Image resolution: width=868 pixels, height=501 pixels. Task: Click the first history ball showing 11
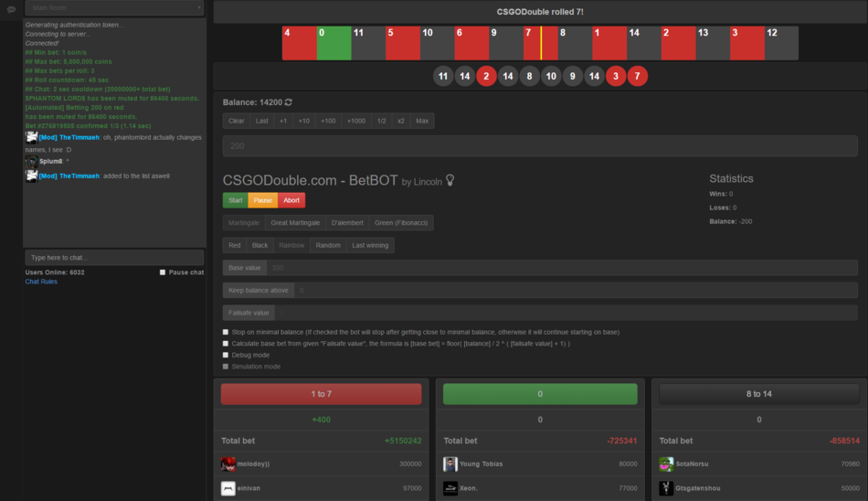pyautogui.click(x=443, y=76)
